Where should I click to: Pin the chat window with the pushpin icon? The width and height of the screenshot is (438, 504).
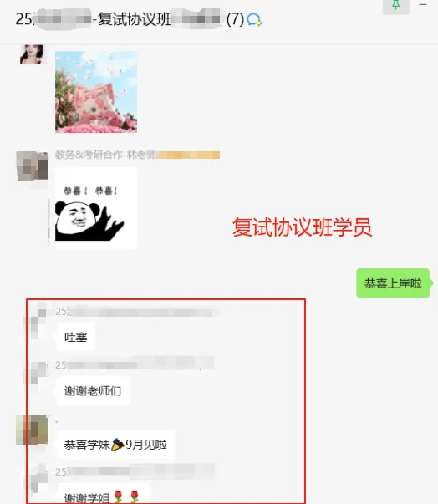click(x=396, y=6)
